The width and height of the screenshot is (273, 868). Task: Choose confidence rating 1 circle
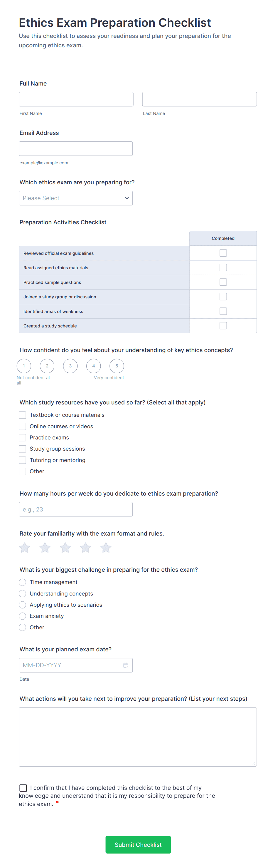click(x=24, y=366)
